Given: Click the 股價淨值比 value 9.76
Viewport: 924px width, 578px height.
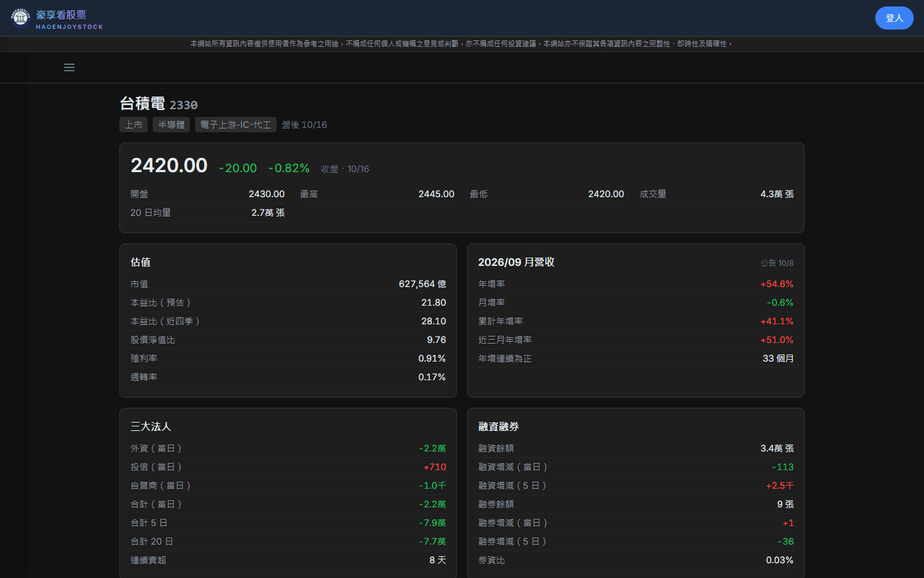Looking at the screenshot, I should coord(436,340).
